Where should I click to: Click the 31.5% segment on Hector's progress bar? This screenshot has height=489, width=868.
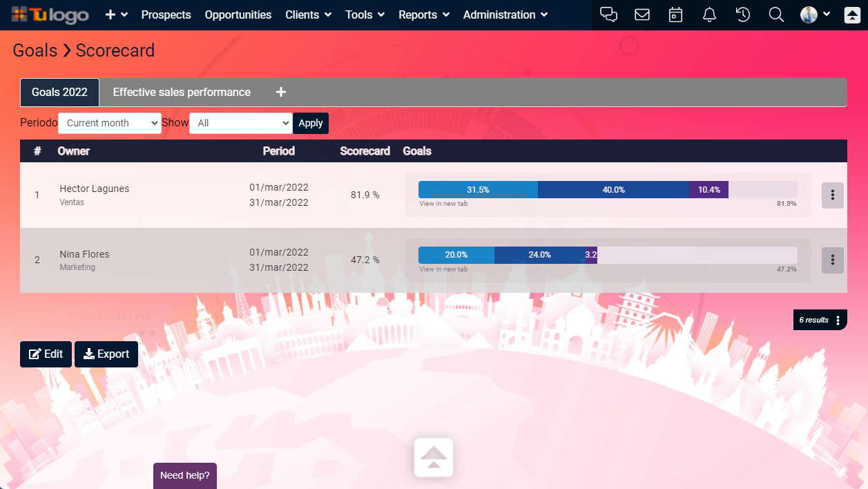pyautogui.click(x=478, y=189)
